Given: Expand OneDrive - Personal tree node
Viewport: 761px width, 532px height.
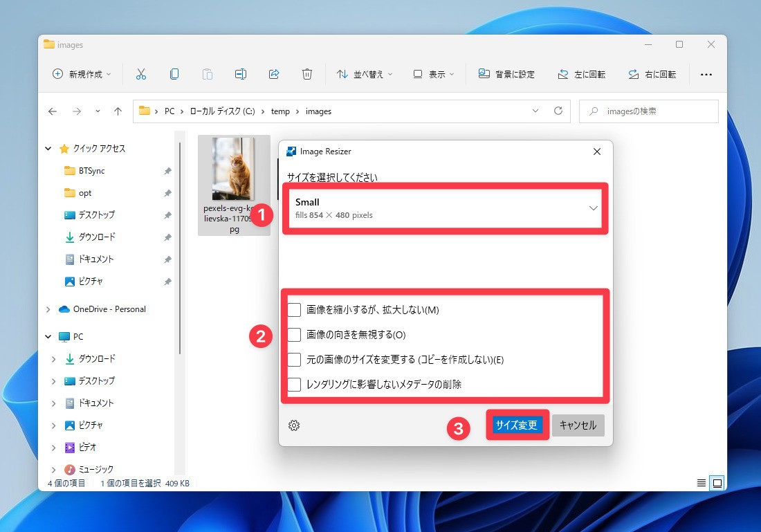Looking at the screenshot, I should point(49,309).
